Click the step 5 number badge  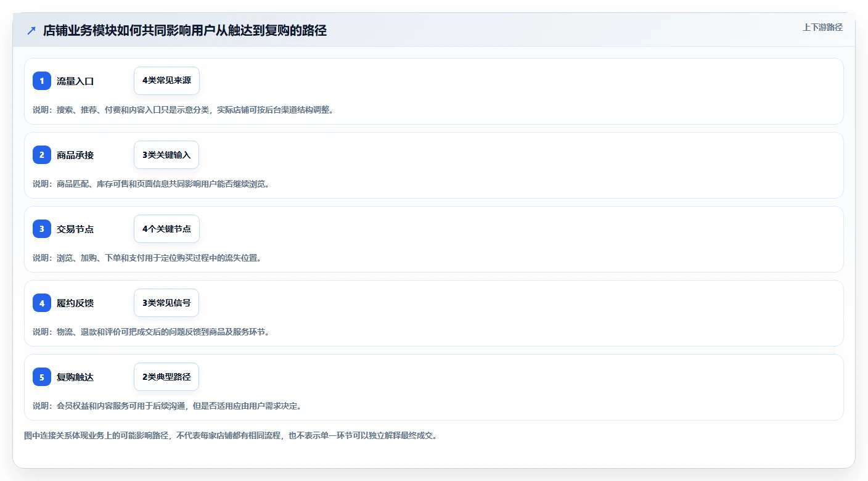[42, 377]
